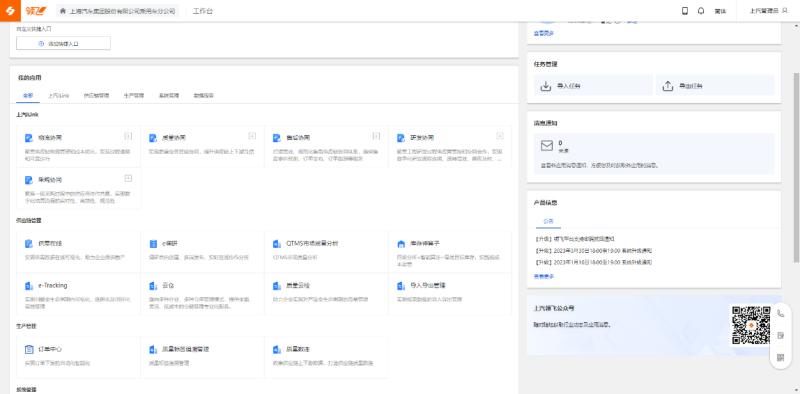Switch language via 简体 in header

point(720,11)
